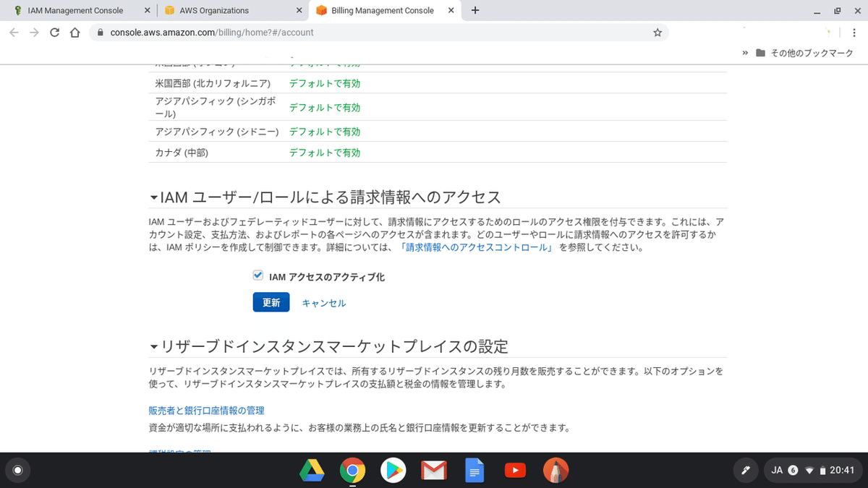868x488 pixels.
Task: Click the JA input method indicator
Action: click(778, 471)
